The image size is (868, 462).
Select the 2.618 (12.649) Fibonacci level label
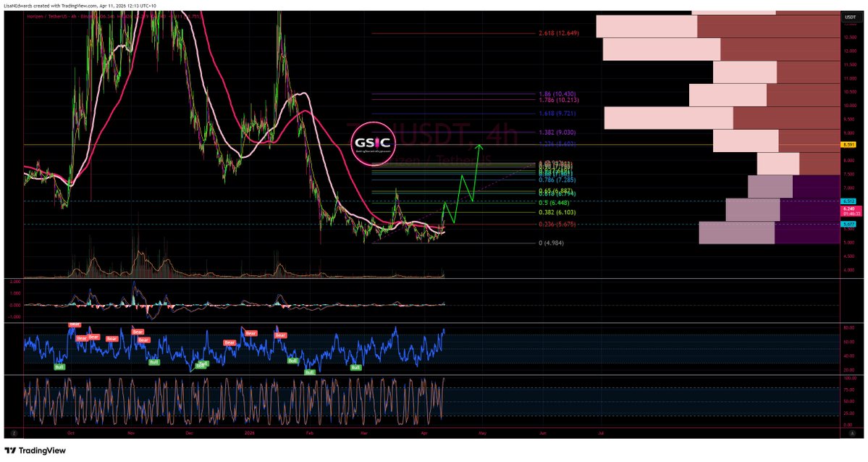pos(559,33)
